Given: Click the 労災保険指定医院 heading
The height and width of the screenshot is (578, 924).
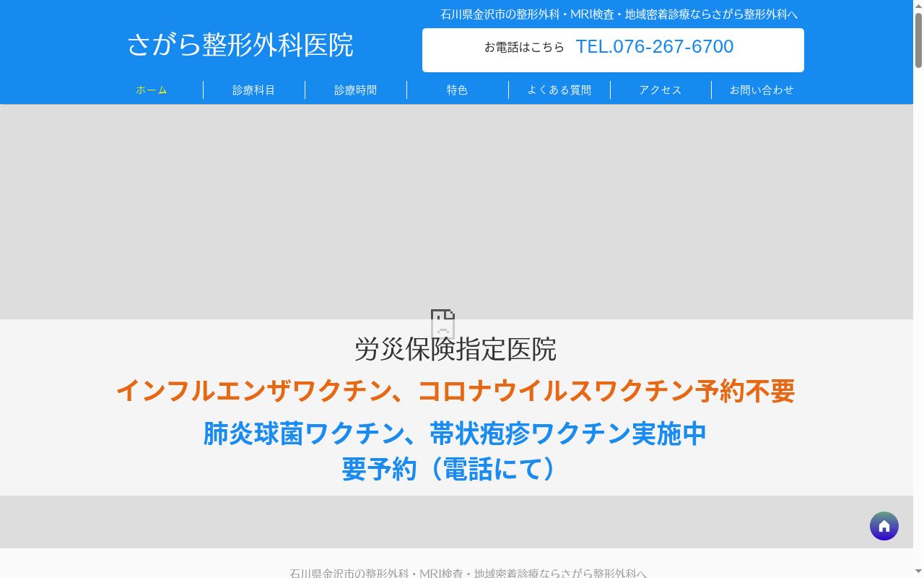Looking at the screenshot, I should [456, 350].
